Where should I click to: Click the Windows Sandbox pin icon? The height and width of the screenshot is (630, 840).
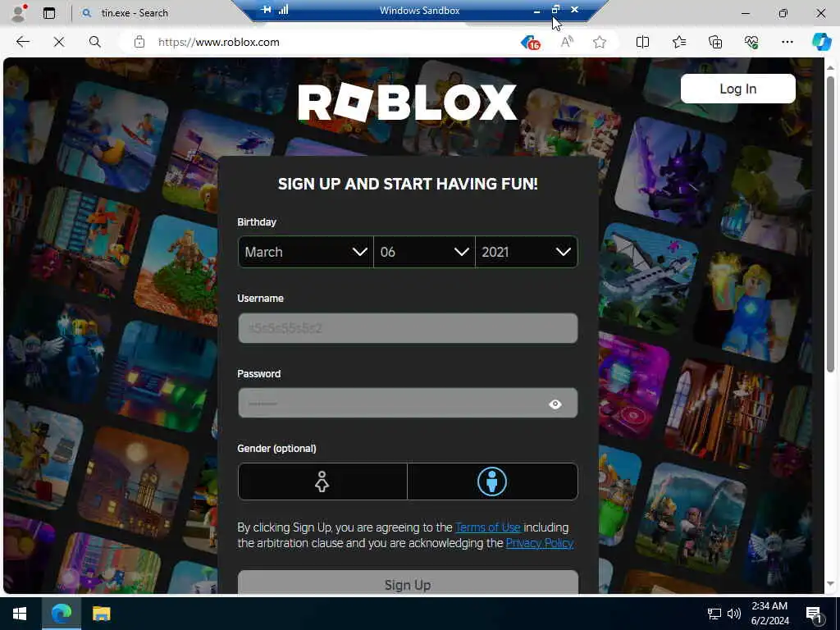coord(267,10)
